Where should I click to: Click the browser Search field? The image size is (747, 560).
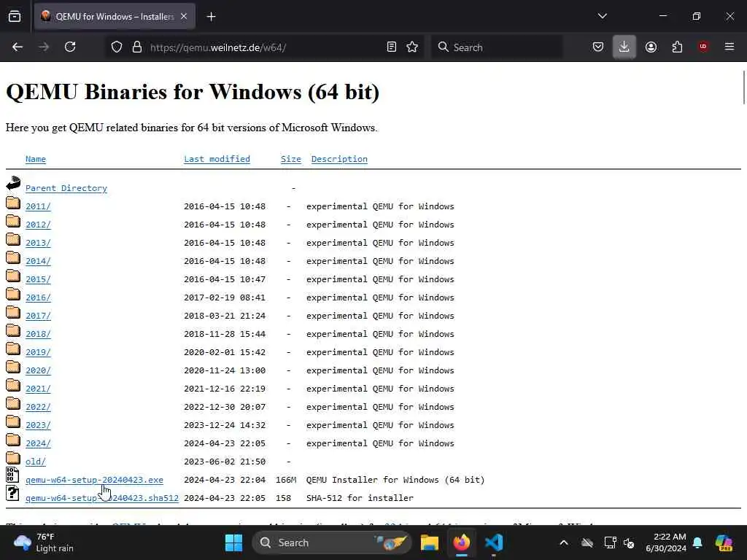(496, 47)
